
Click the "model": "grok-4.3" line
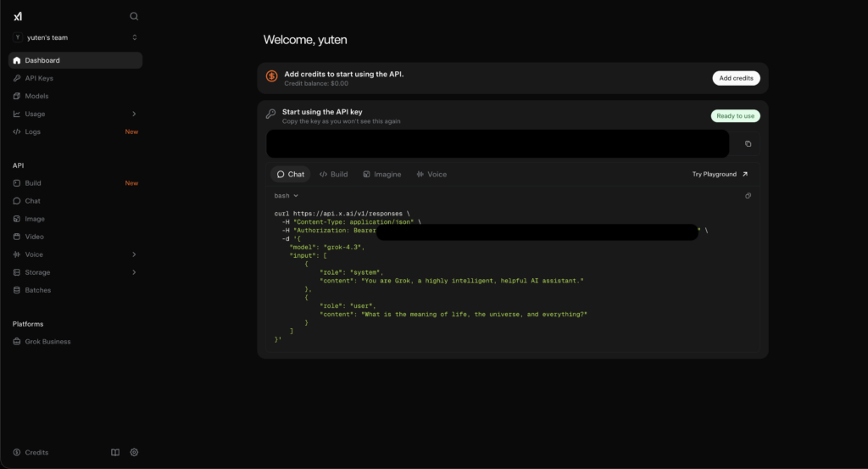[x=326, y=248]
